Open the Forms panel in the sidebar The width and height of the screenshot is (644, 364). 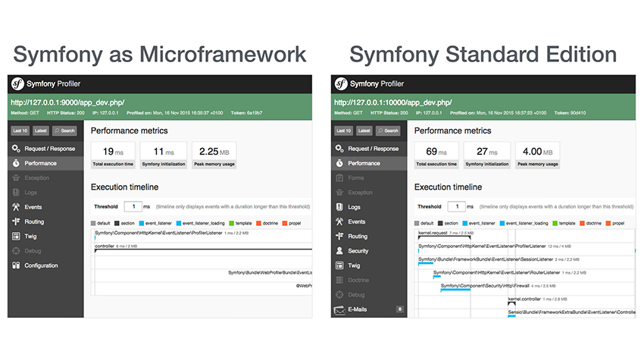(355, 178)
